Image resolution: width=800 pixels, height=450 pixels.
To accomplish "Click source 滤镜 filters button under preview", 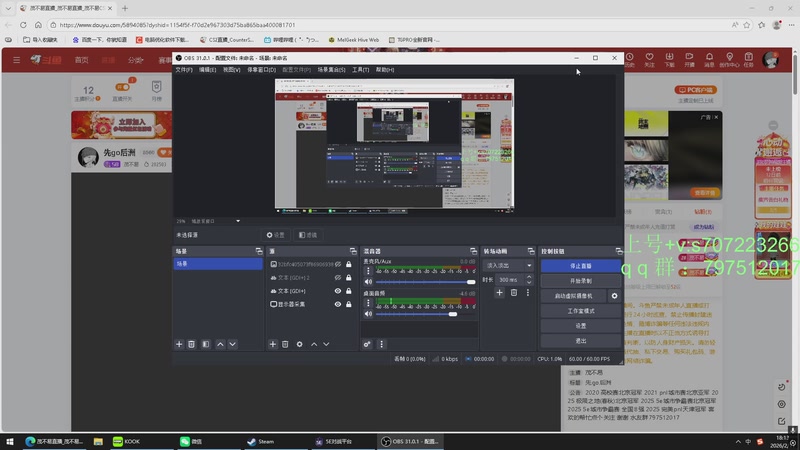I will 308,235.
